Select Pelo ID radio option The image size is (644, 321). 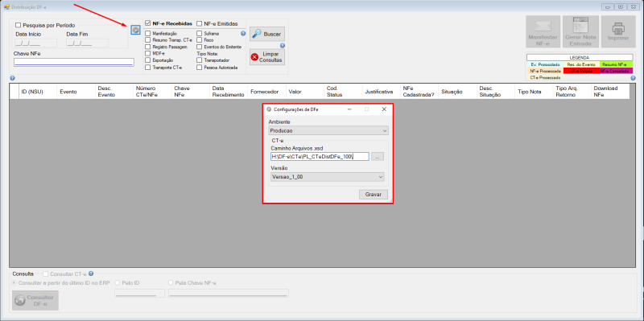click(x=118, y=282)
